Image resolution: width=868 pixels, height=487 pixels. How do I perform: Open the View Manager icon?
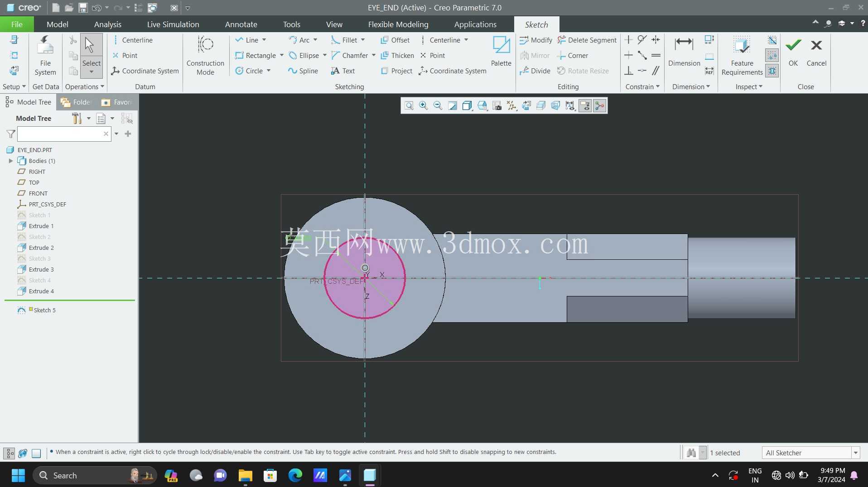(x=497, y=105)
